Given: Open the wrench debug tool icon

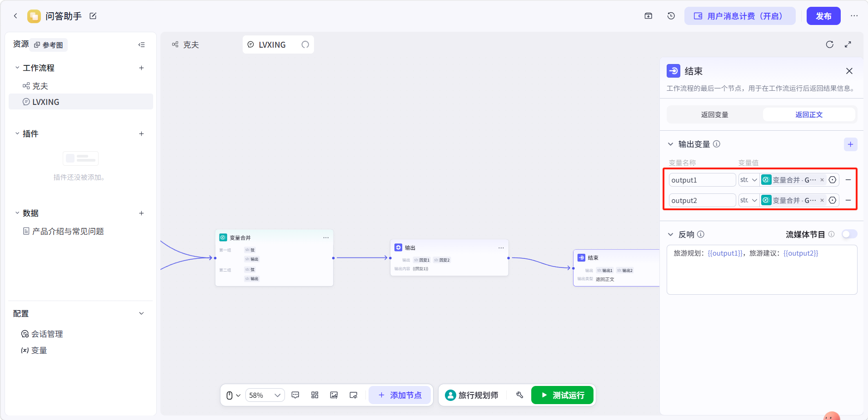Looking at the screenshot, I should click(519, 395).
